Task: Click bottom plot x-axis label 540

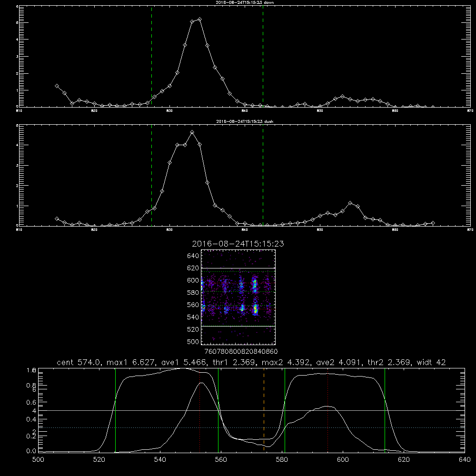Action: click(x=160, y=460)
